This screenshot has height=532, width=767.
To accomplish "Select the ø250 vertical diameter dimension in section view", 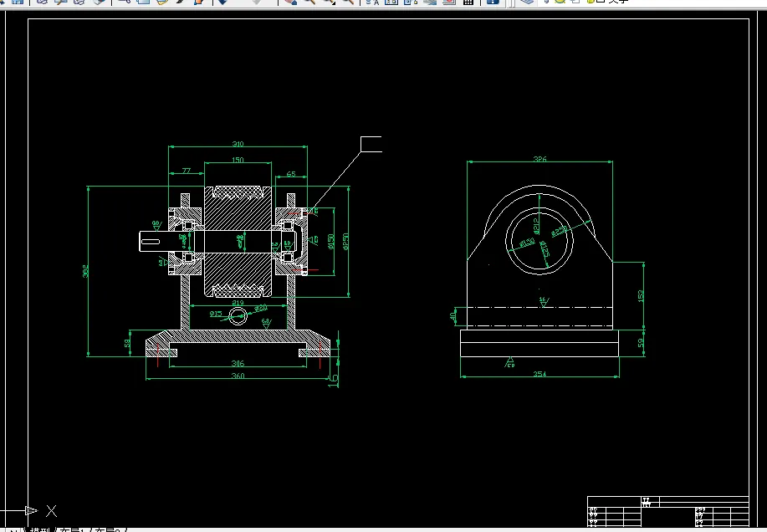I will [x=345, y=242].
